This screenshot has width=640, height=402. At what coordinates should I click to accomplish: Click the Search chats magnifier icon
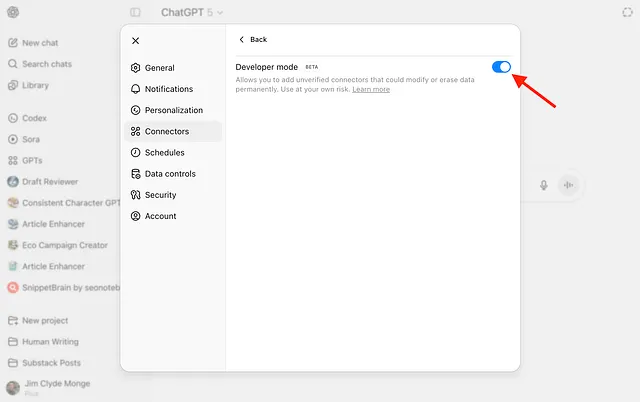pos(13,64)
